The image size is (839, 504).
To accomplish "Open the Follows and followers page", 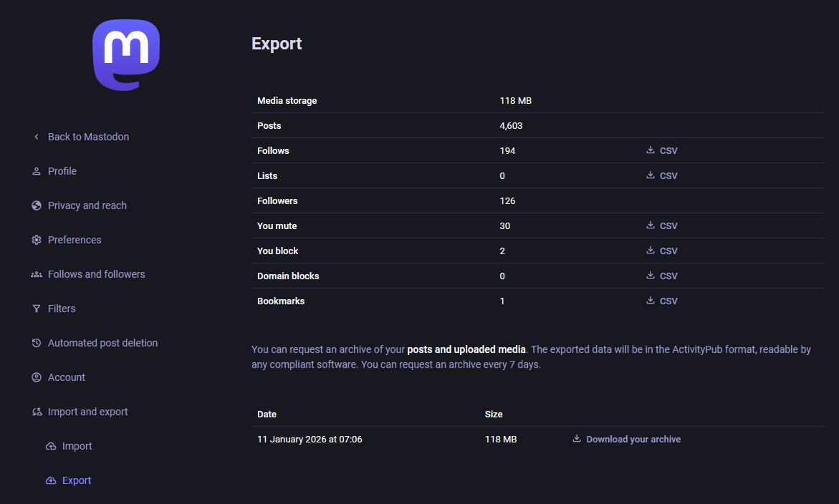I will click(96, 274).
